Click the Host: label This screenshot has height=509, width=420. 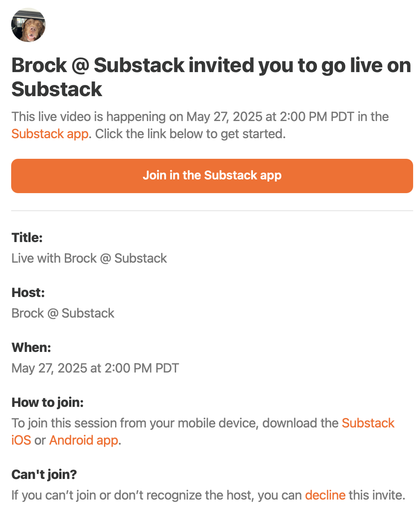(x=28, y=292)
